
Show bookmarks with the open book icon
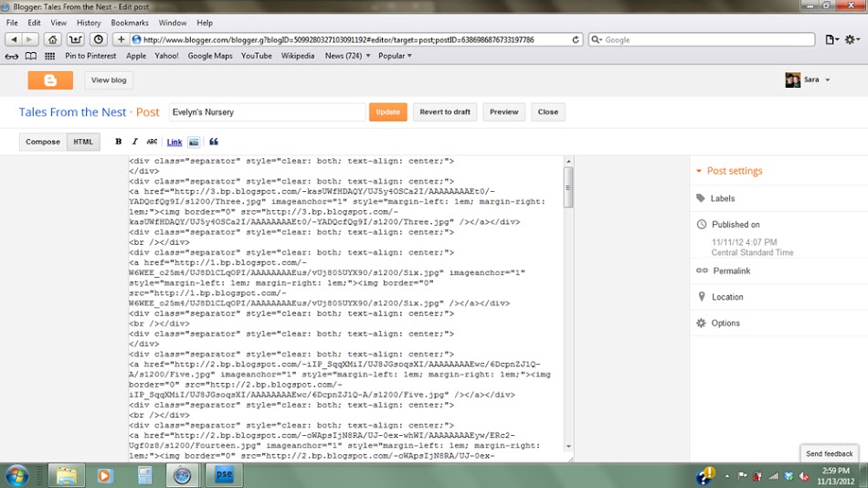(x=31, y=56)
